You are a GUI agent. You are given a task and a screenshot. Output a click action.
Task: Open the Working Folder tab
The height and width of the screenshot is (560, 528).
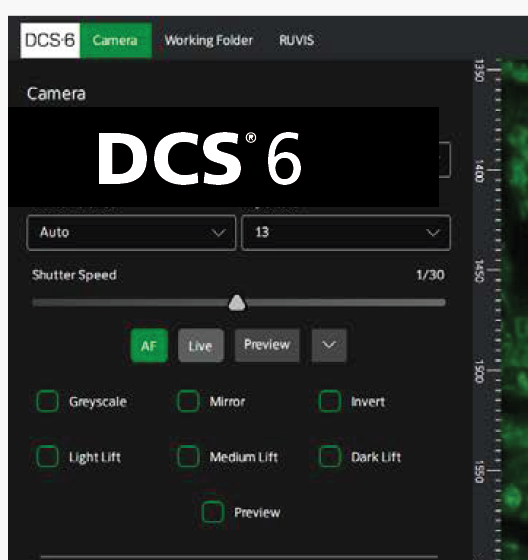click(209, 40)
